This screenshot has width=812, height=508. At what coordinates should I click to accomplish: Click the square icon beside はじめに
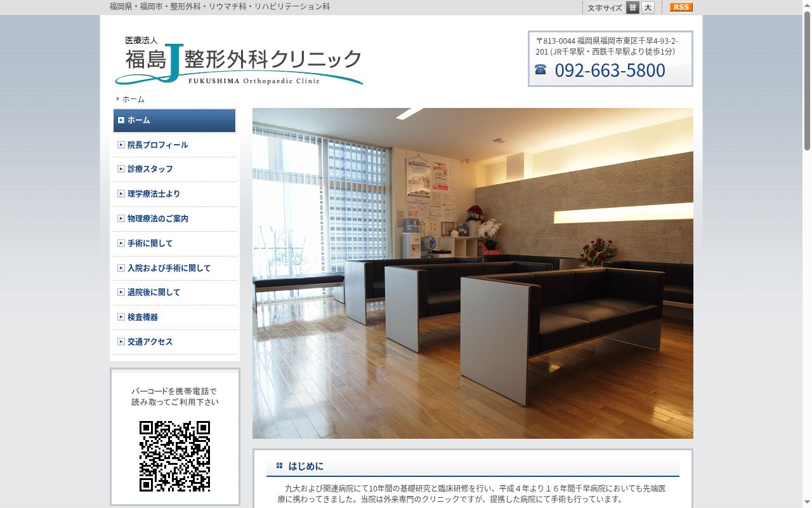[x=279, y=465]
